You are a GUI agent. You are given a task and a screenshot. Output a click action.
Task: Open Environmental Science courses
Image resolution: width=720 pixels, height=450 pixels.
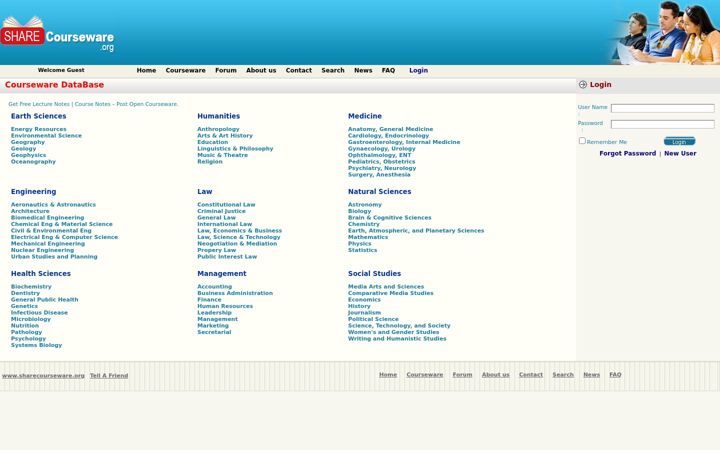46,135
